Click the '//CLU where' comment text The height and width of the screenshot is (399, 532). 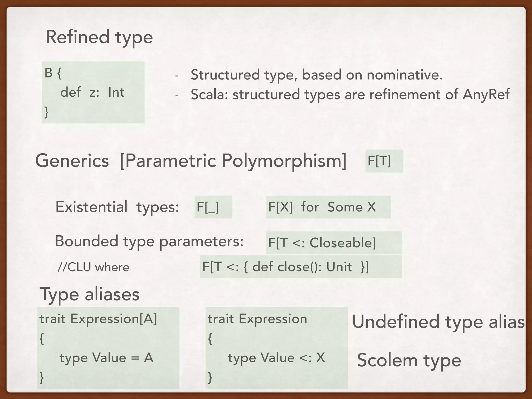94,267
